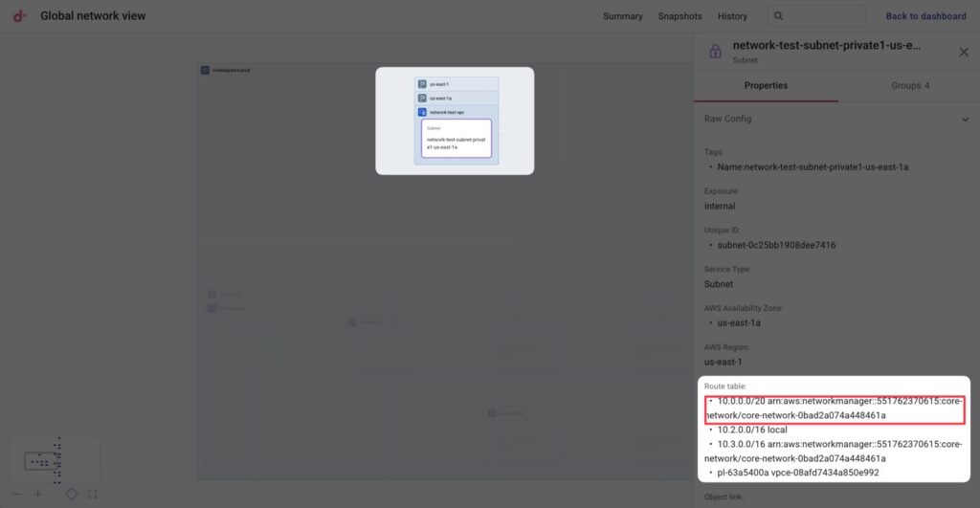Select the Properties tab

point(766,86)
